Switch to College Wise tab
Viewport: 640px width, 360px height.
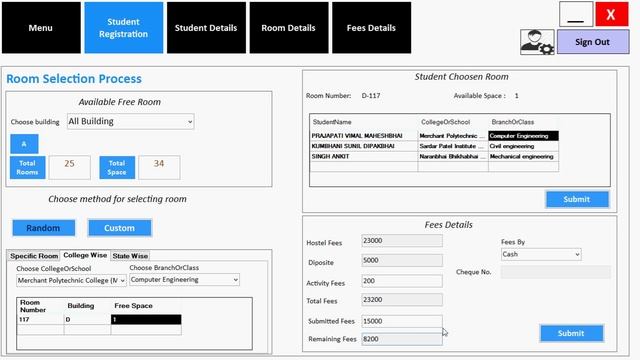tap(85, 255)
